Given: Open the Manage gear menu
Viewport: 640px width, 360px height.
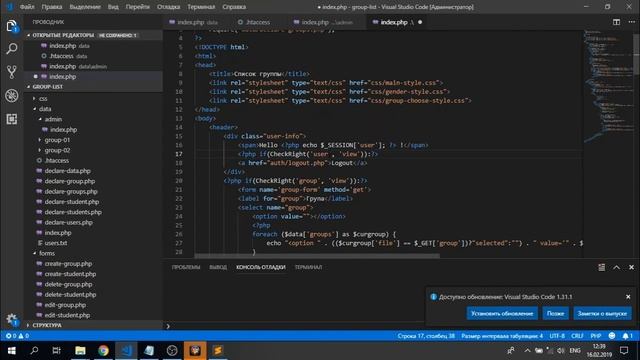Looking at the screenshot, I should click(x=12, y=319).
